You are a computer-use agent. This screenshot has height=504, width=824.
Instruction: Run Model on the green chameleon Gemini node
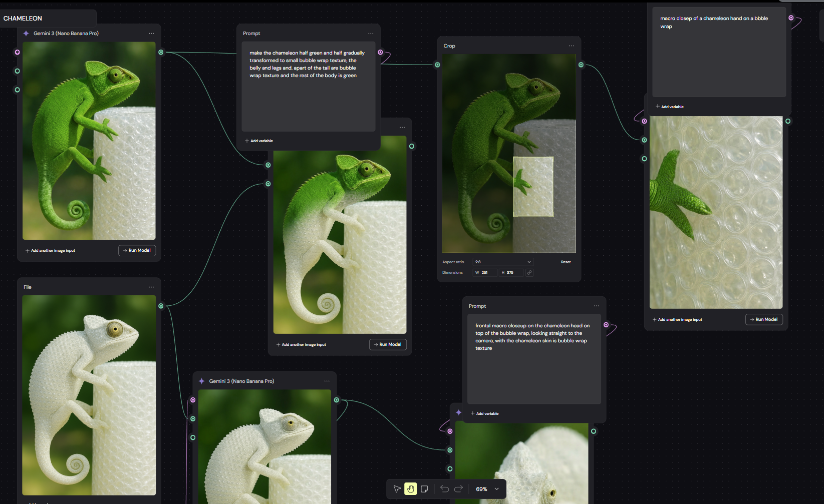(x=137, y=250)
